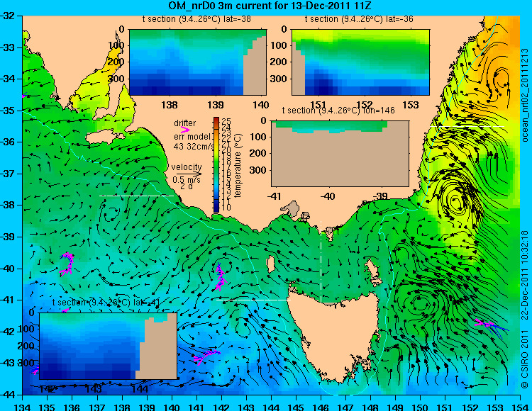Click the vertical temperature colour bar
The height and width of the screenshot is (411, 532).
click(x=216, y=164)
